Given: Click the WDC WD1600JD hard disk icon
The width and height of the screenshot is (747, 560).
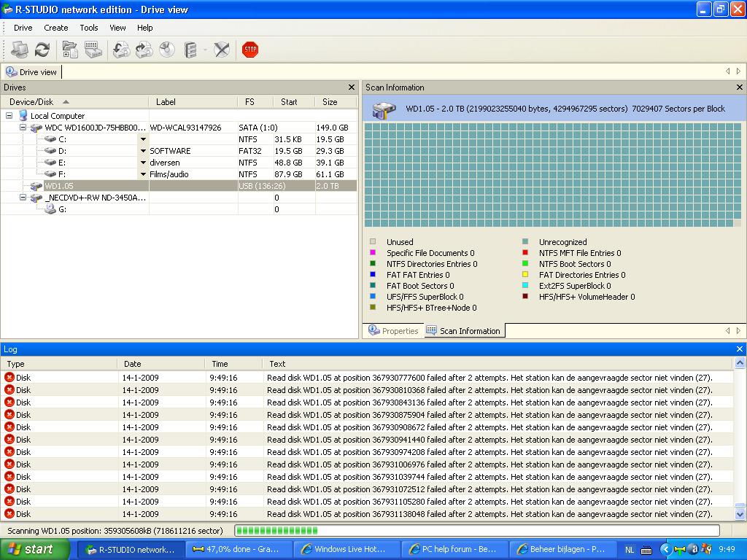Looking at the screenshot, I should coord(36,128).
